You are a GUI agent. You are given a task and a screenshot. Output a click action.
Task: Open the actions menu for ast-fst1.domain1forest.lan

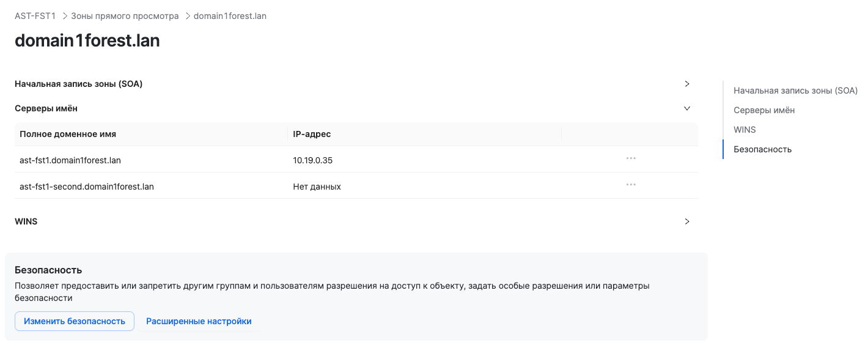coord(631,158)
